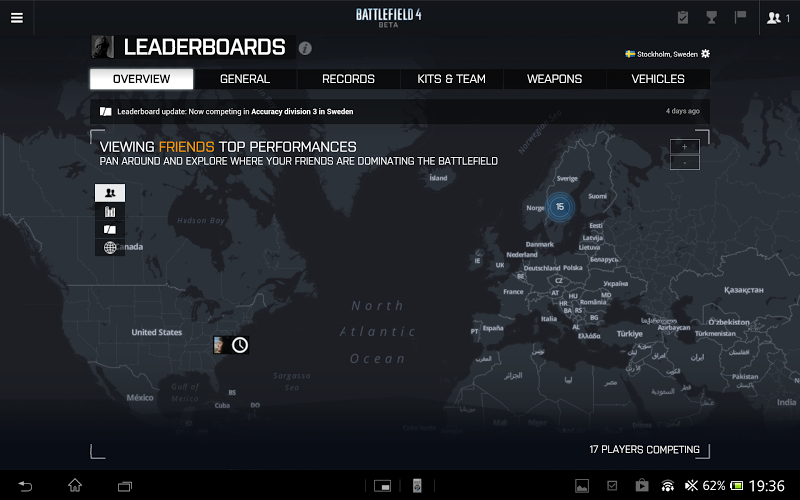Tap the remote control icon in navigation bar
Screen dimensions: 800x500
[417, 486]
